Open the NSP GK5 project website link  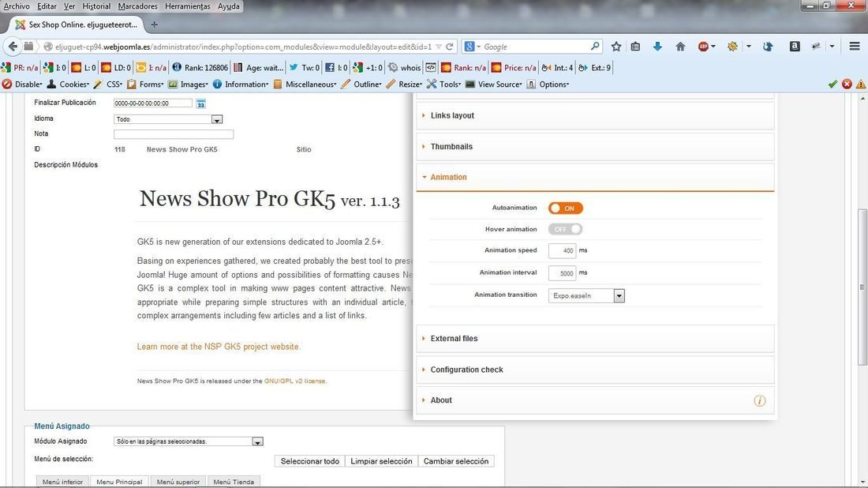click(x=219, y=347)
